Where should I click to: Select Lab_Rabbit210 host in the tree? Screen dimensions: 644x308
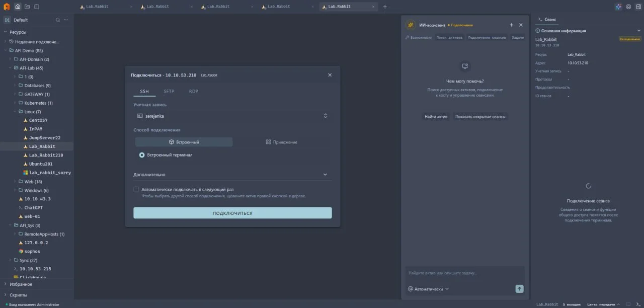pos(46,155)
